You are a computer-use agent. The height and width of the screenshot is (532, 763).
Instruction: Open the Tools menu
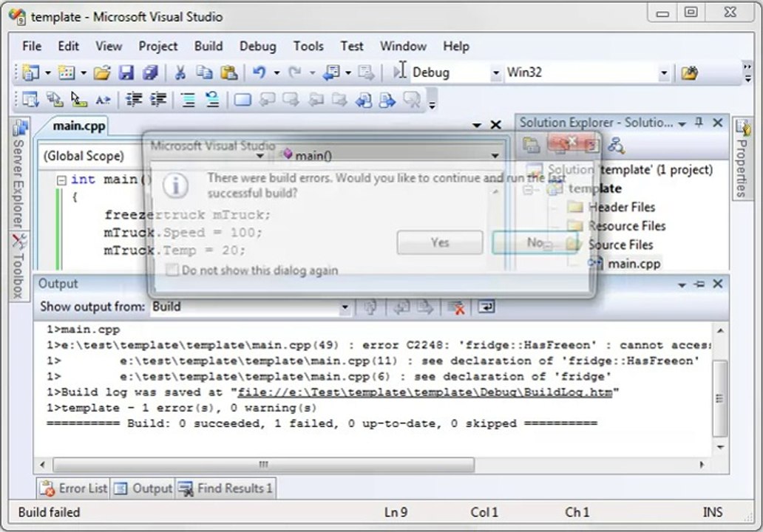coord(308,47)
